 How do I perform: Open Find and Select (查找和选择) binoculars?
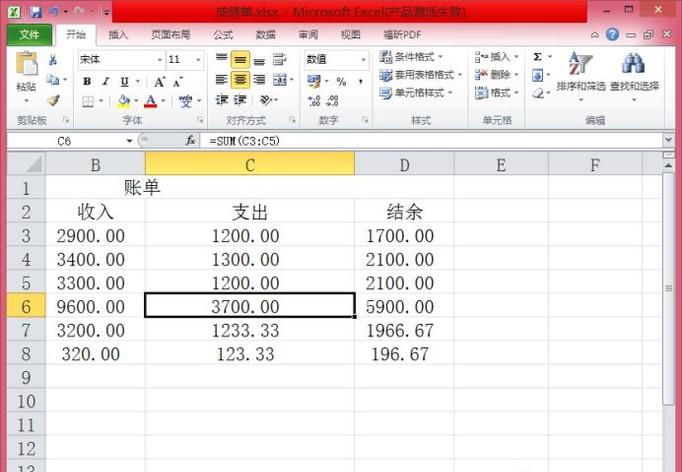[634, 74]
